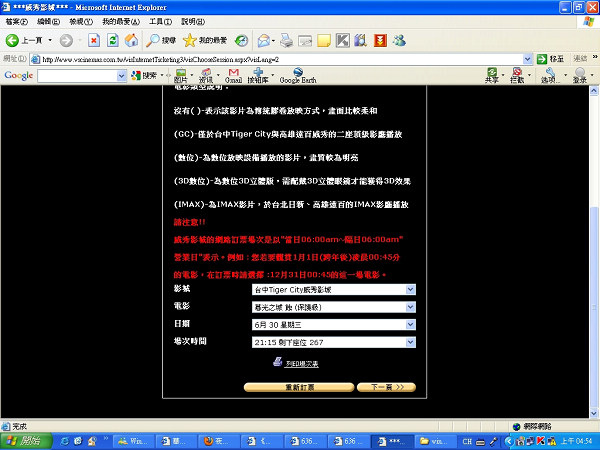Open the File menu (檔案)
Screen dimensions: 600x450
point(16,22)
